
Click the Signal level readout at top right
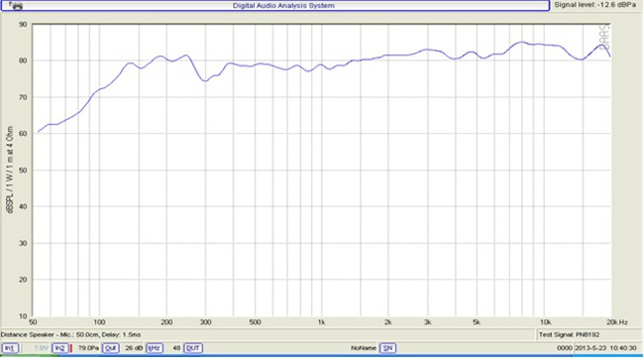595,5
